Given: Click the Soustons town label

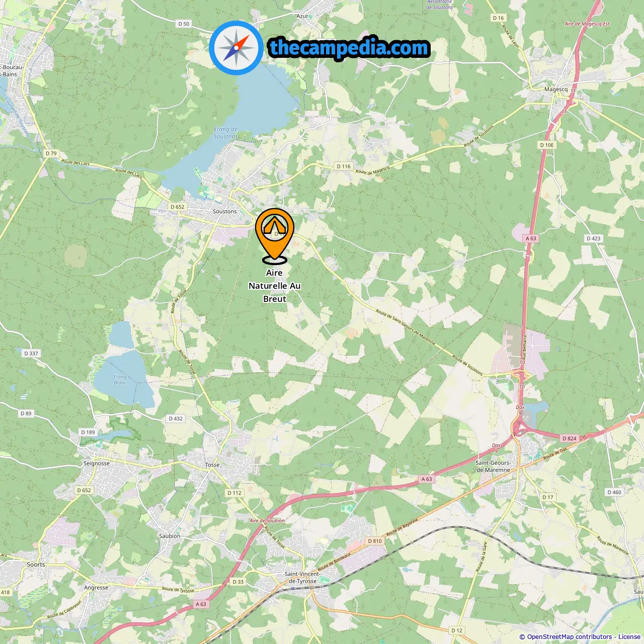Looking at the screenshot, I should tap(224, 211).
